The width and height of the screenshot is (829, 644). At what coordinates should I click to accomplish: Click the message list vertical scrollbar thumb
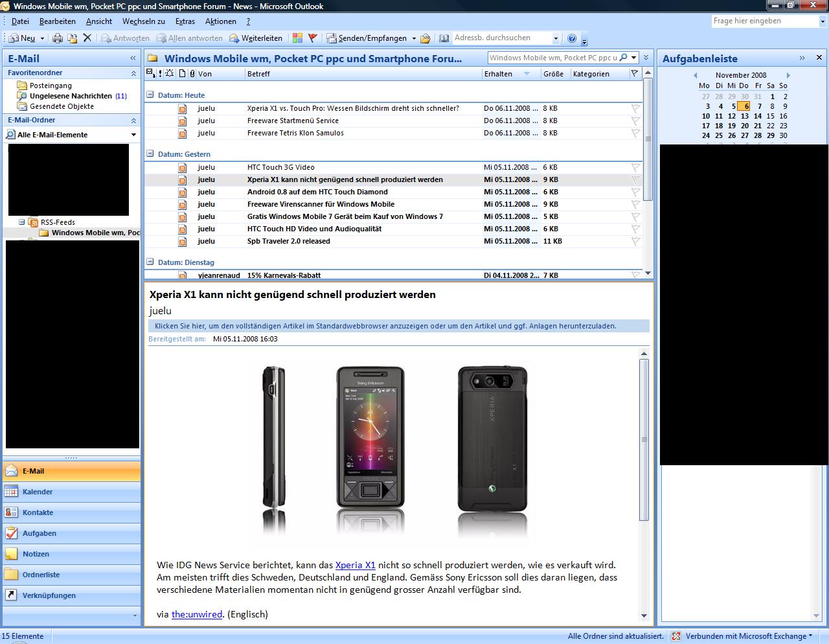coord(648,139)
